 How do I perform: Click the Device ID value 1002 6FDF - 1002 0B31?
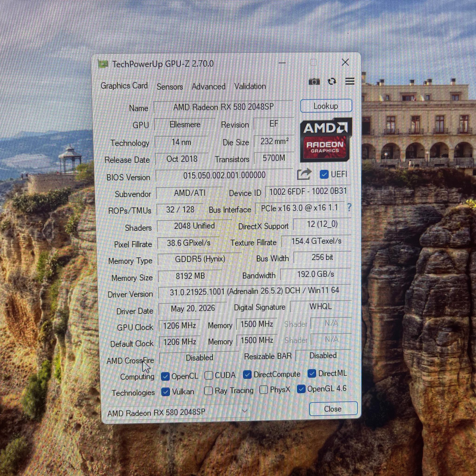[x=308, y=192]
